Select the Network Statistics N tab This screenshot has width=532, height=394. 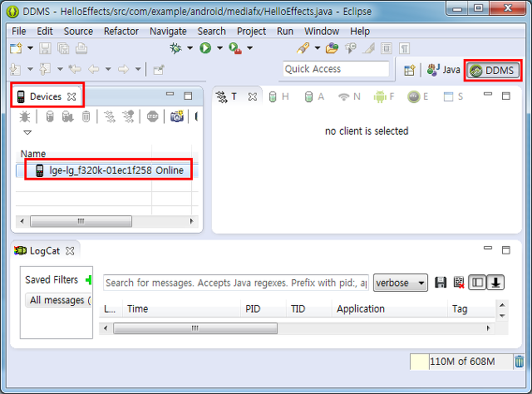pyautogui.click(x=349, y=96)
